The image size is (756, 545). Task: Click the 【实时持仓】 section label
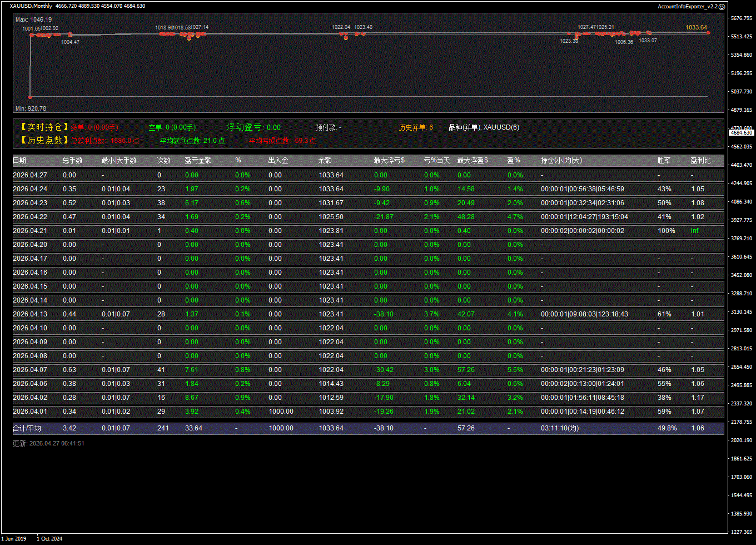[41, 127]
